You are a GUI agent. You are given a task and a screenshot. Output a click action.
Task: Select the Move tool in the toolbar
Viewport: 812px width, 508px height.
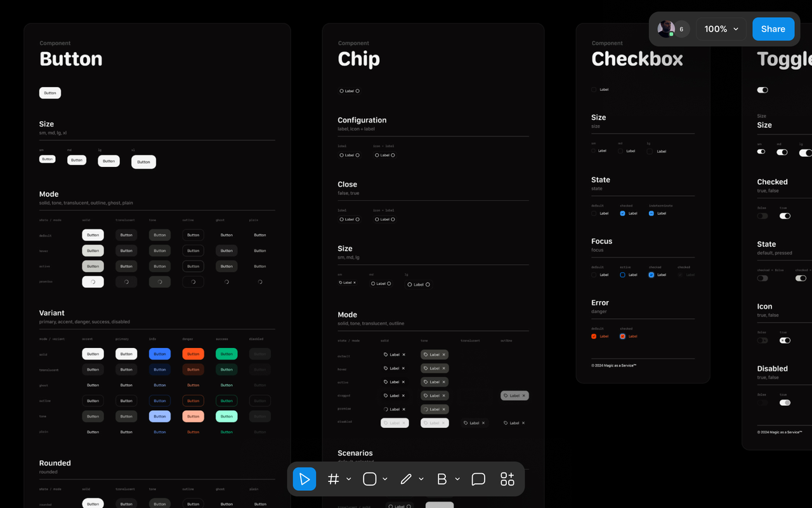pos(304,479)
